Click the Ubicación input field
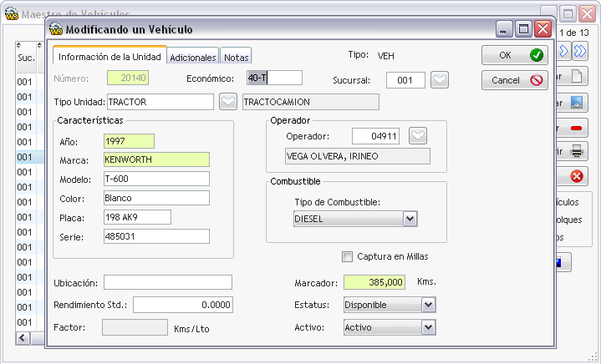This screenshot has width=601, height=364. (168, 282)
